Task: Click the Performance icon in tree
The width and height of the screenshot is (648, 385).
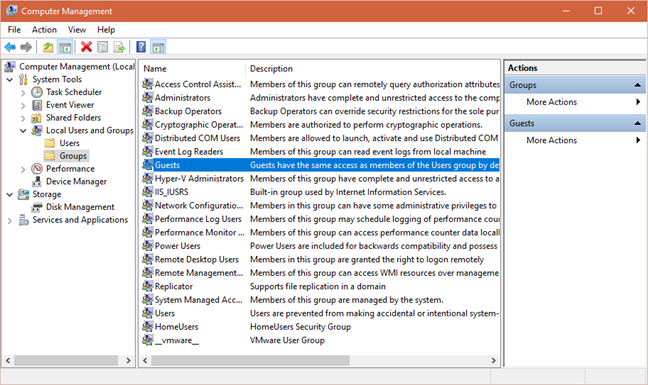Action: coord(37,169)
